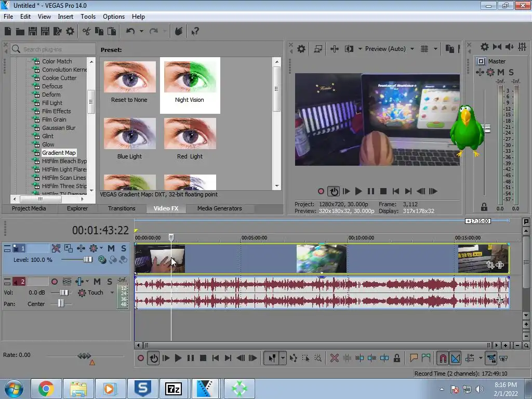532x399 pixels.
Task: Toggle Loop Playback in timeline transport
Action: click(x=154, y=358)
